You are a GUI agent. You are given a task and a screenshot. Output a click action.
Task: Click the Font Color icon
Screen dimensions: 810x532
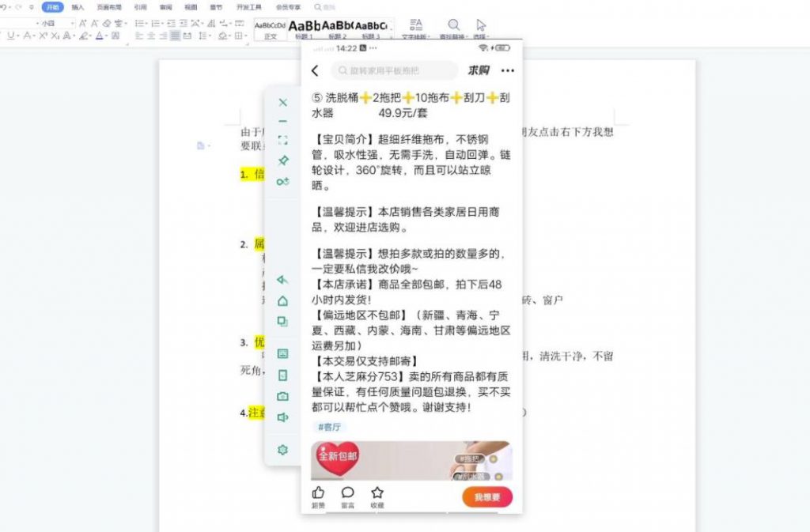click(x=100, y=36)
